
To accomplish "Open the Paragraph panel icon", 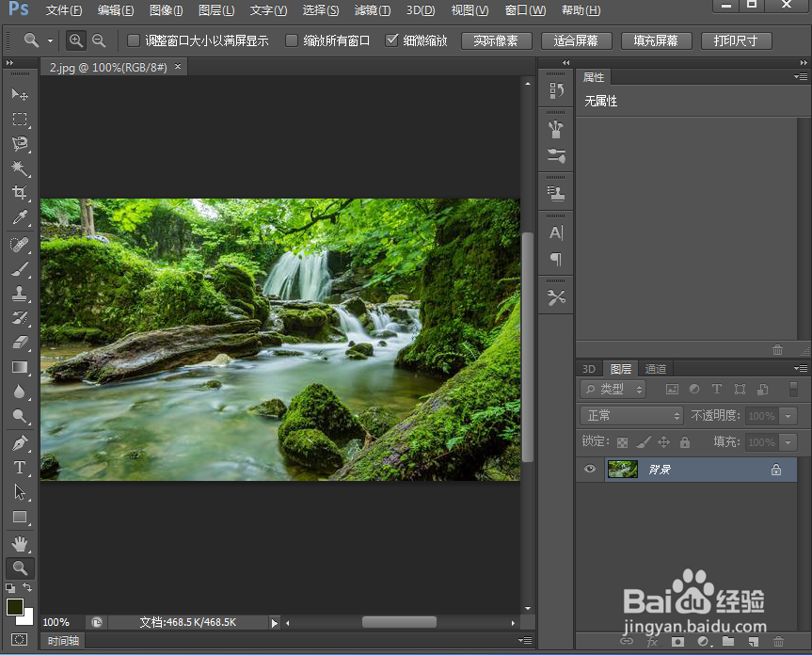I will click(556, 259).
